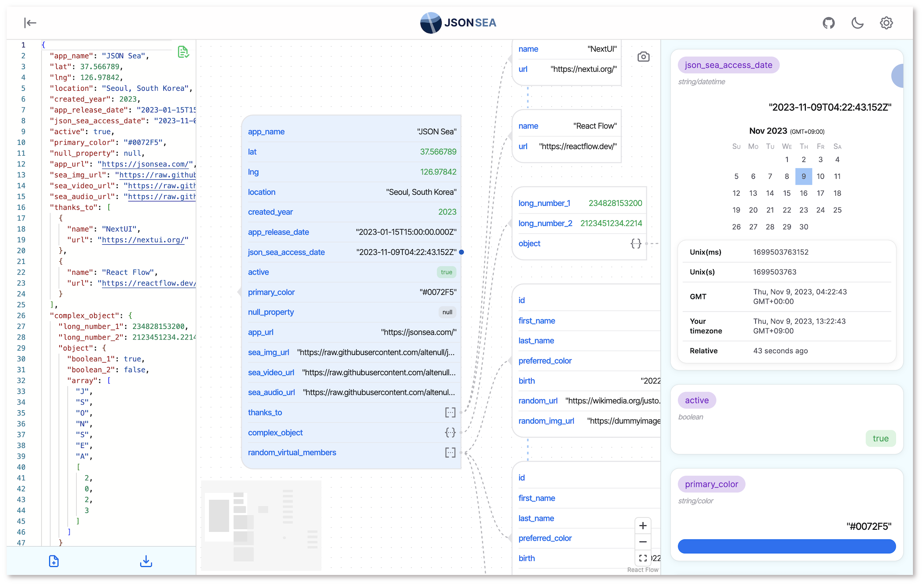This screenshot has height=586, width=924.
Task: Open the GitHub repository link
Action: click(x=828, y=23)
